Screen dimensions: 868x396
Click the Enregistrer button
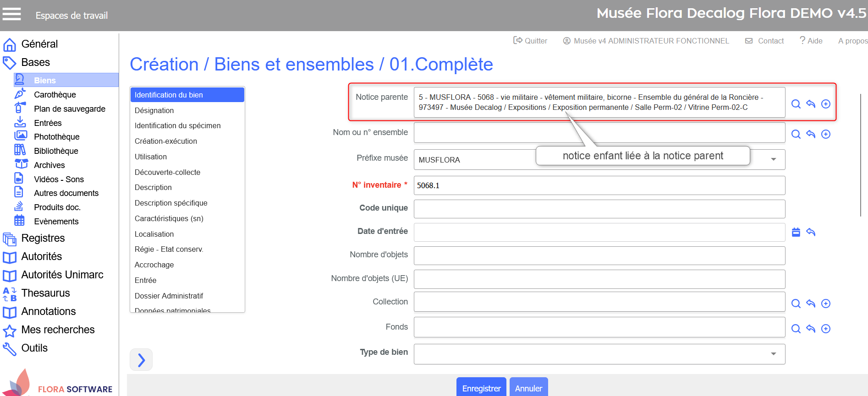point(481,388)
